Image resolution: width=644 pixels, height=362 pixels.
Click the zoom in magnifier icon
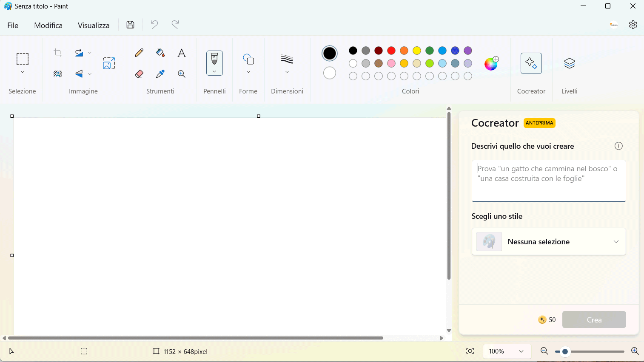[635, 351]
